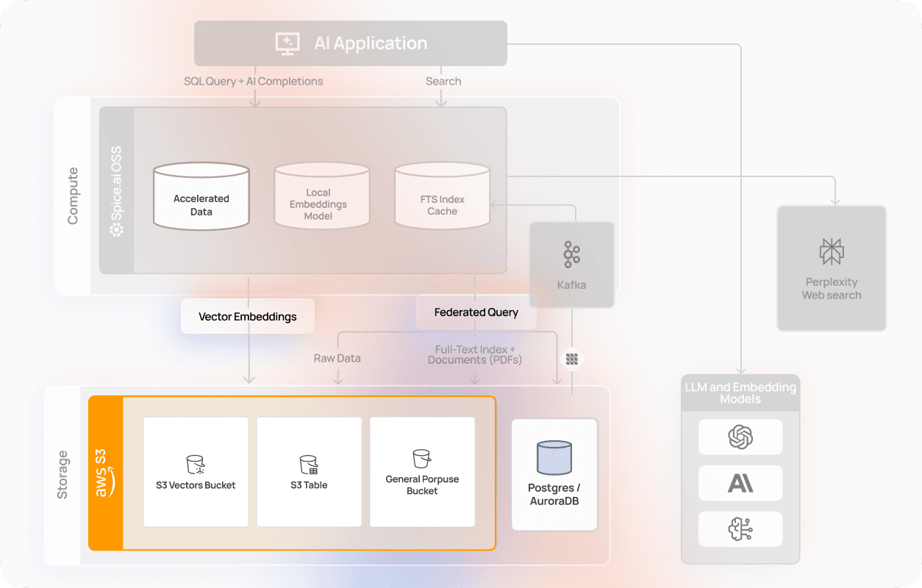This screenshot has height=588, width=922.
Task: Click the General Purpose Bucket icon
Action: coord(422,459)
